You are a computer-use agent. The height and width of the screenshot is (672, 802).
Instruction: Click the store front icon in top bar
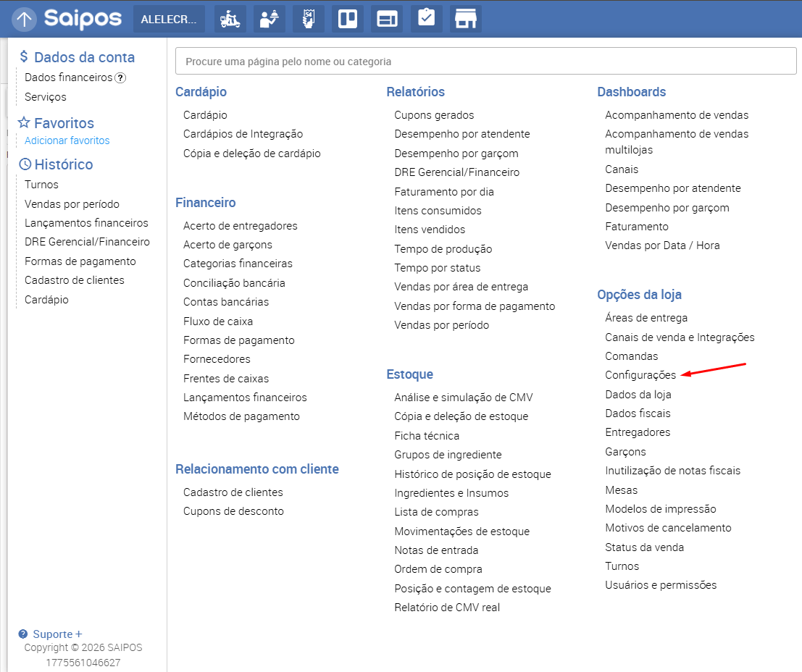pos(465,19)
